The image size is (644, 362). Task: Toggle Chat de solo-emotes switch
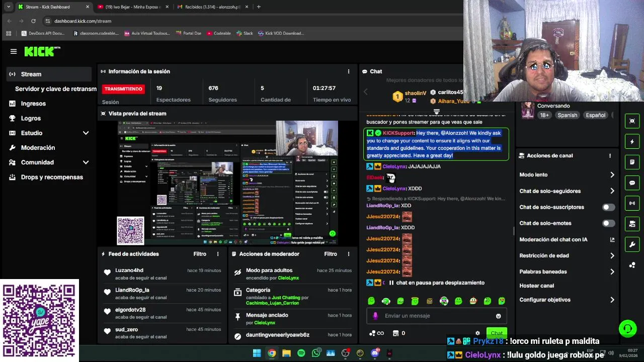point(608,223)
